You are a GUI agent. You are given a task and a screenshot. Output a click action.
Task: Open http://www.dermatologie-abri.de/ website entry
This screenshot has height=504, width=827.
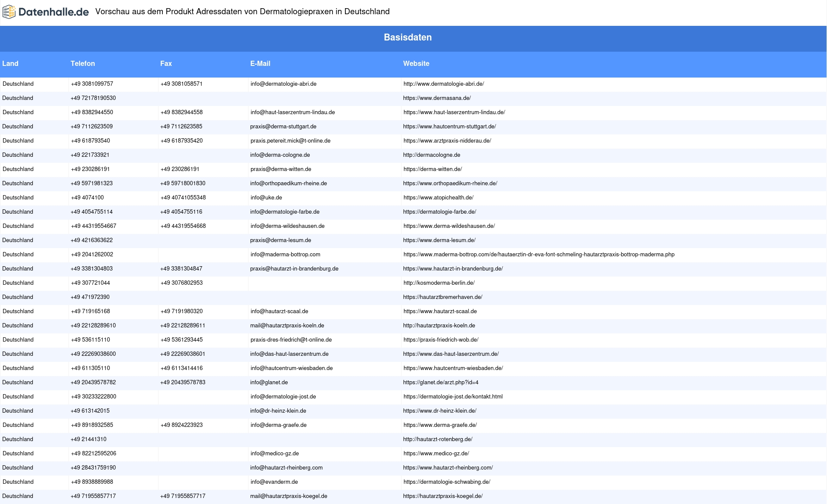pos(444,84)
